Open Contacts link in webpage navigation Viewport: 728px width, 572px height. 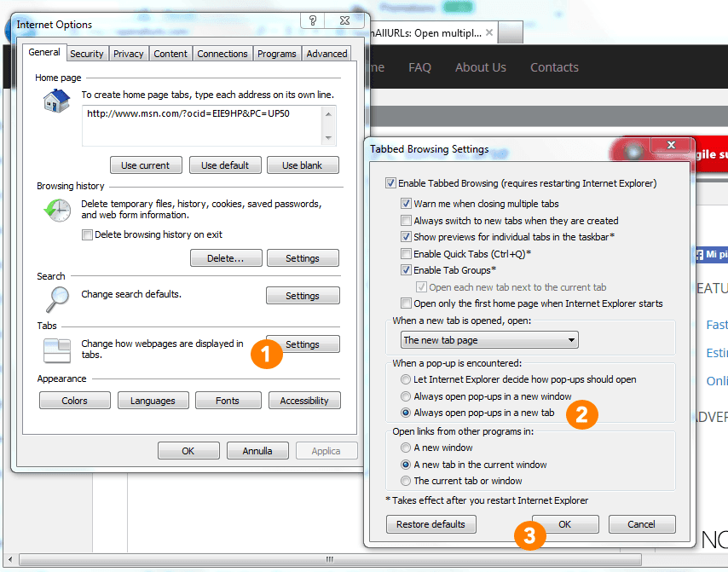[x=554, y=67]
